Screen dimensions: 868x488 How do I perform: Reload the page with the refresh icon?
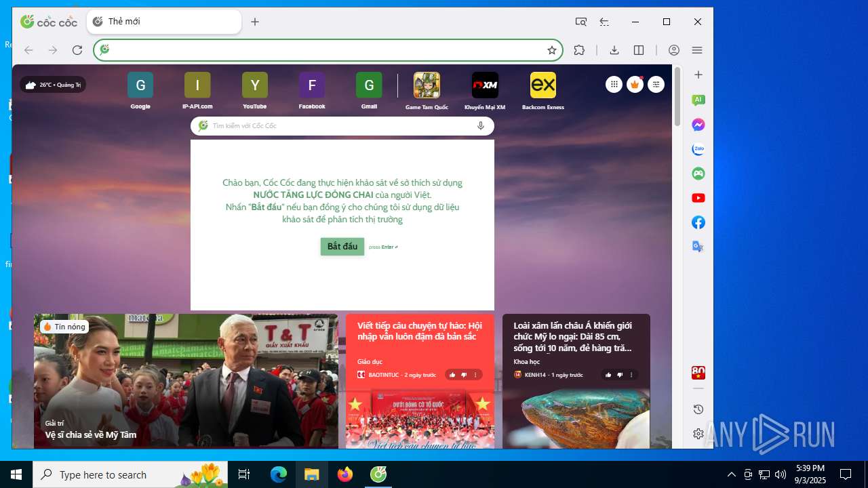click(77, 50)
